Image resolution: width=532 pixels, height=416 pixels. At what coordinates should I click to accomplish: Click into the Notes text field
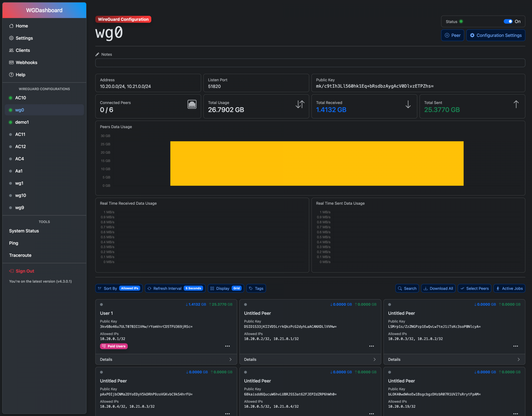[310, 63]
